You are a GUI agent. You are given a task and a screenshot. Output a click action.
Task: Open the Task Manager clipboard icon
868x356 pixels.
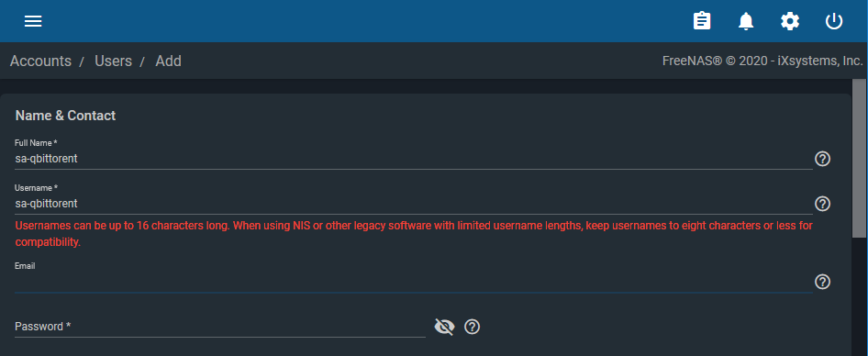tap(702, 21)
